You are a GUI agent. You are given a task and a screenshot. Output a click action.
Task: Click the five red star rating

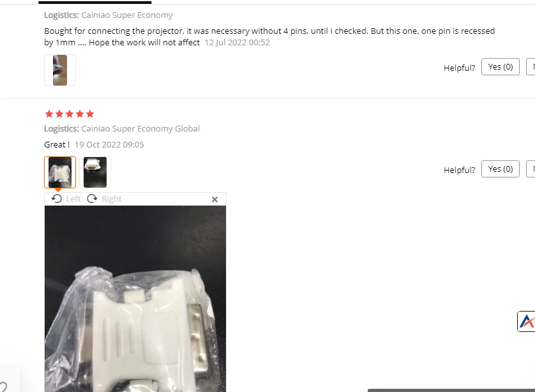[69, 114]
